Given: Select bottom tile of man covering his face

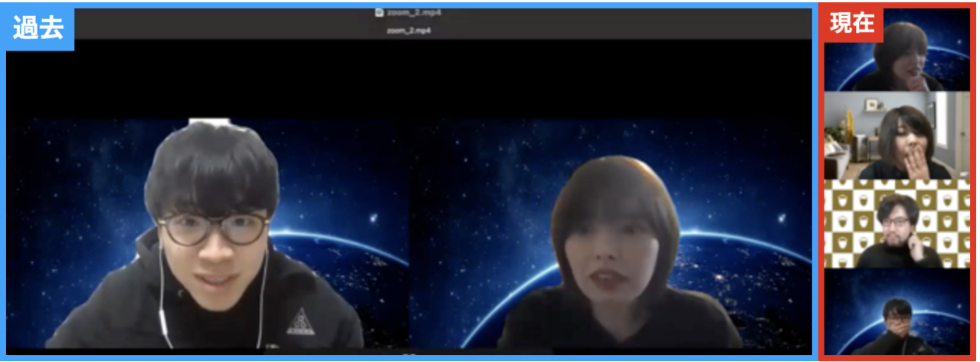Looking at the screenshot, I should [897, 312].
